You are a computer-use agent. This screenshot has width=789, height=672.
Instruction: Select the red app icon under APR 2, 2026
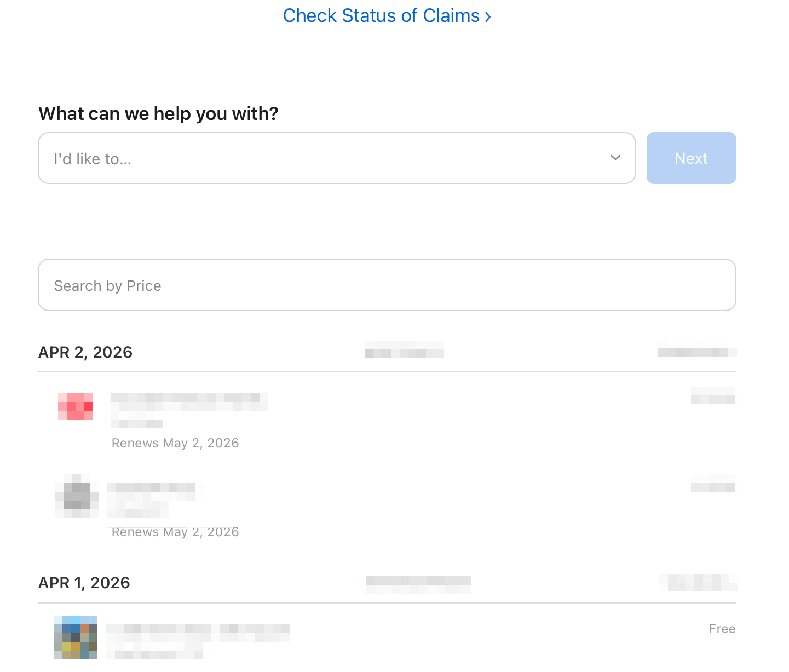click(76, 406)
